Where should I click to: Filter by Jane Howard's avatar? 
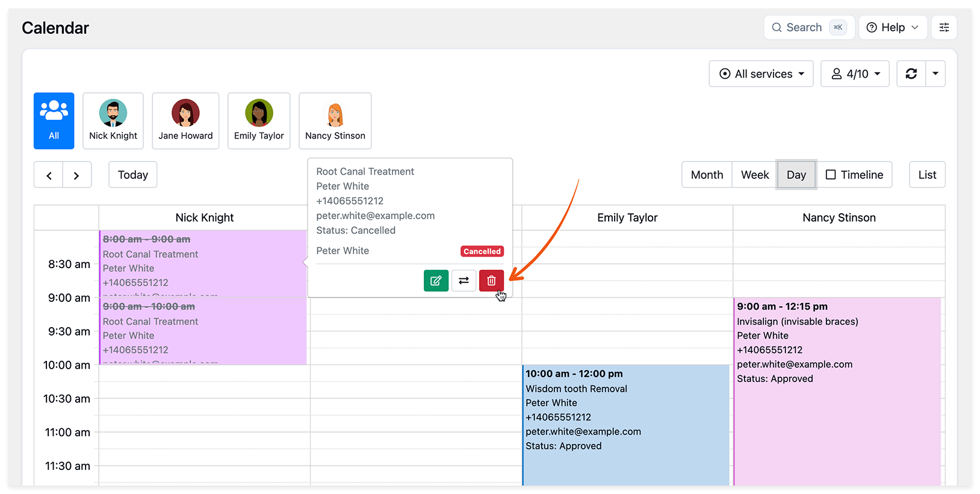[x=185, y=121]
